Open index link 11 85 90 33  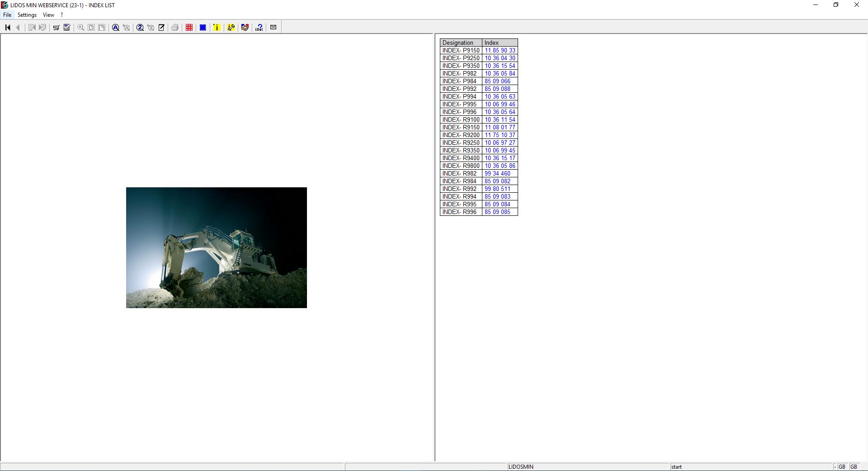pos(500,51)
